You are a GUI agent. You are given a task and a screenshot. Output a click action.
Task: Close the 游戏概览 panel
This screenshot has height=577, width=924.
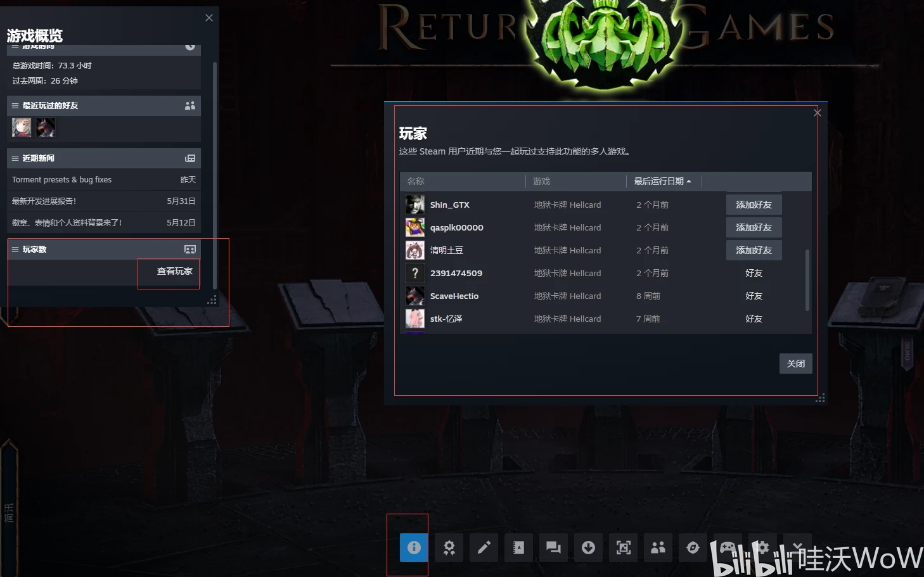(x=209, y=18)
